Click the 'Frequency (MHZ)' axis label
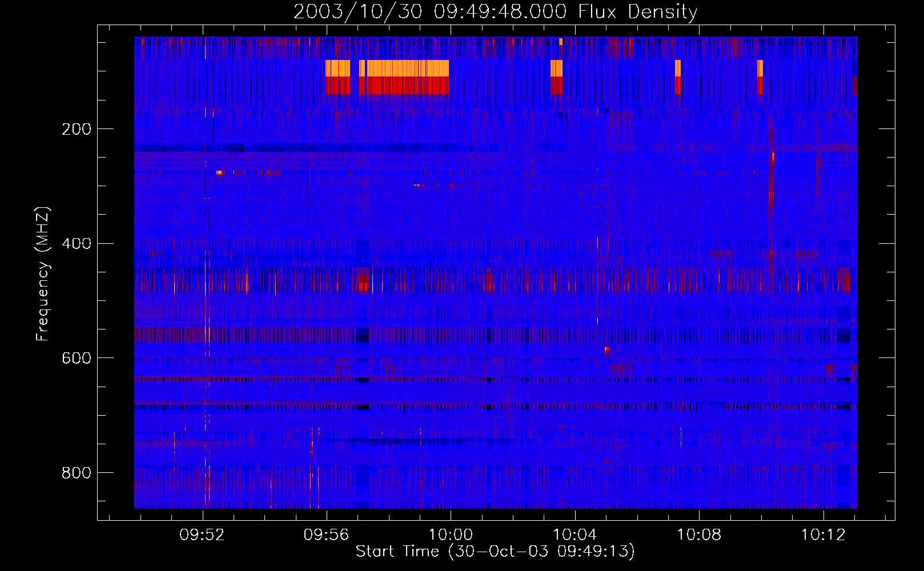The height and width of the screenshot is (571, 924). point(42,274)
